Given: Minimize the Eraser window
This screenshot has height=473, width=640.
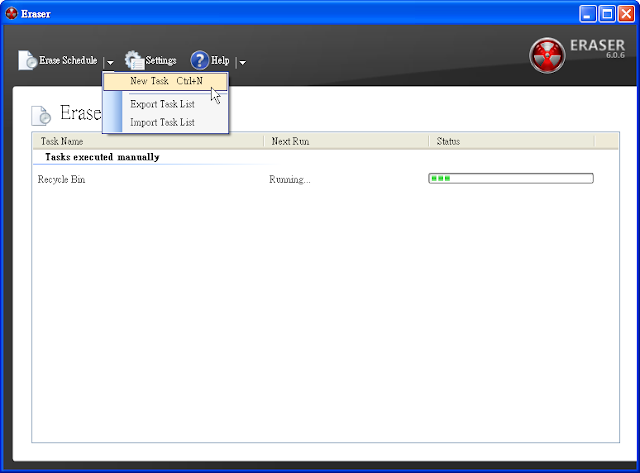Looking at the screenshot, I should click(x=588, y=14).
